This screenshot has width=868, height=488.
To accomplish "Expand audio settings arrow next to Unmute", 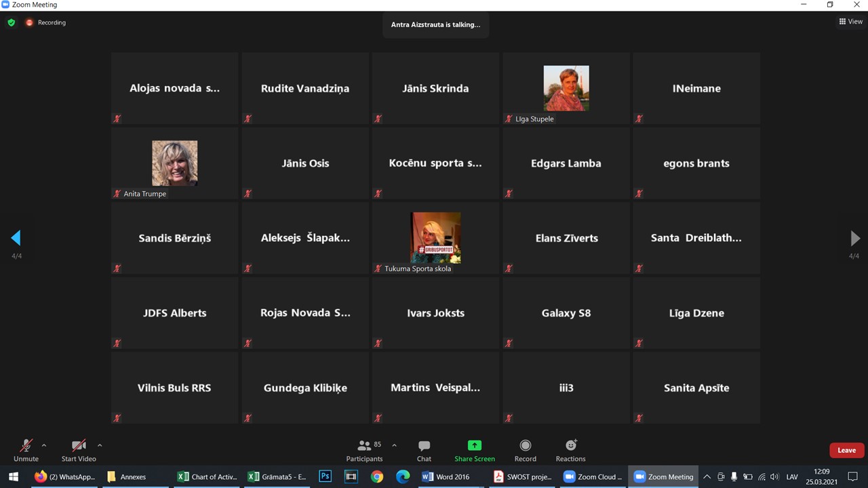I will coord(44,445).
